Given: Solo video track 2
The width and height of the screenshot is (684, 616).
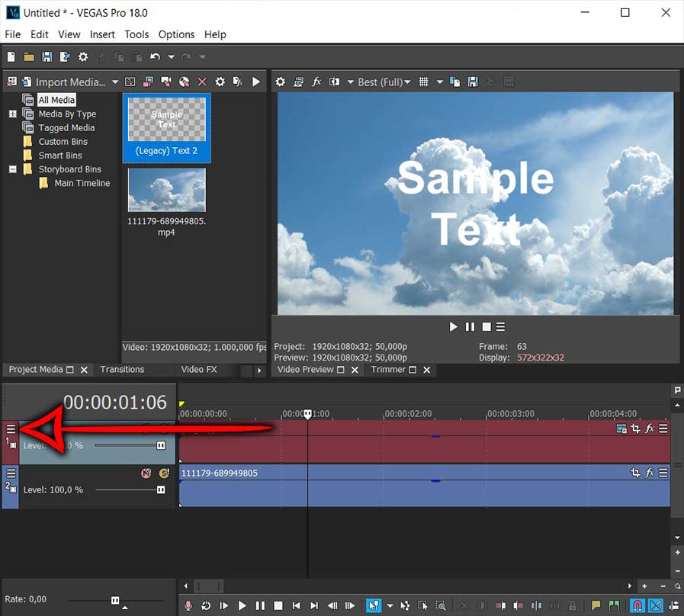Looking at the screenshot, I should 164,473.
